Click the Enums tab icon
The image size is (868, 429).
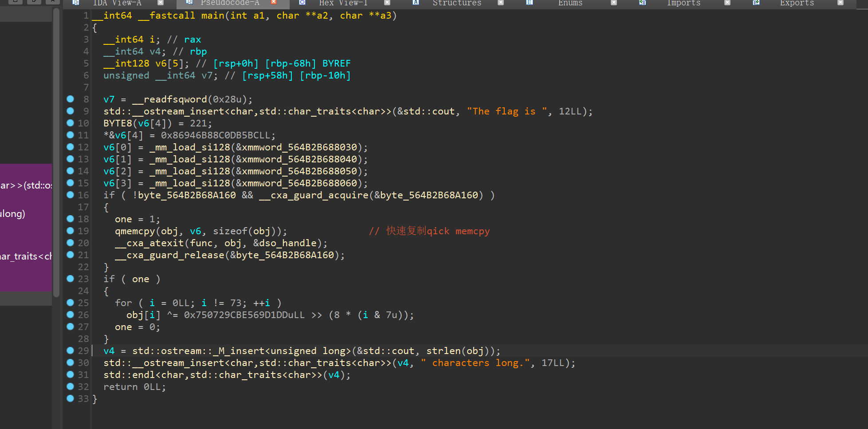coord(529,3)
